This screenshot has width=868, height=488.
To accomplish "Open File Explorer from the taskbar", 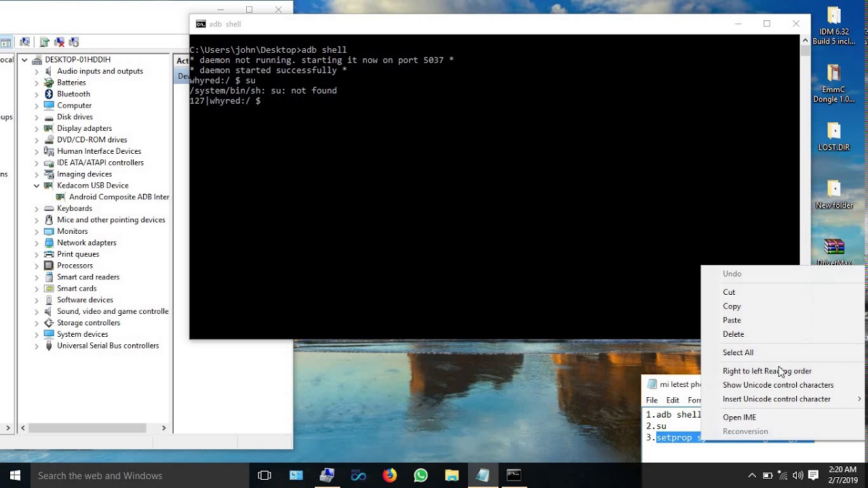I will tap(452, 476).
